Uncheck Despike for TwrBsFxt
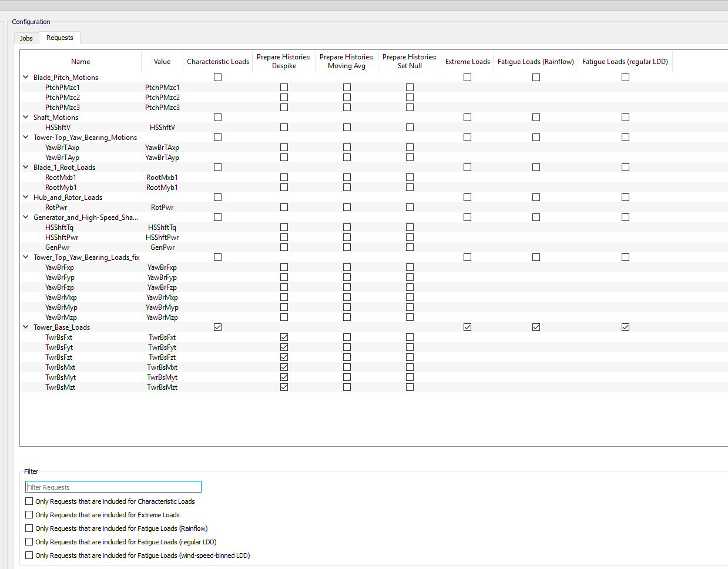 (284, 337)
